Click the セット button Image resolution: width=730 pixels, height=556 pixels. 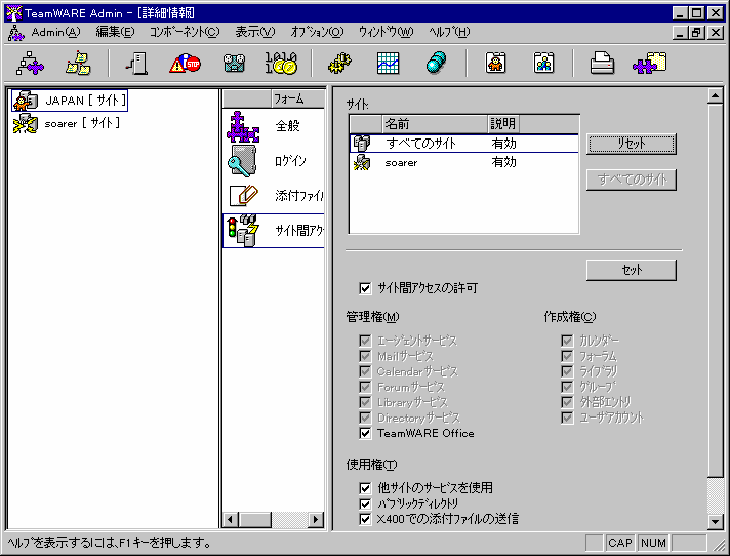tap(631, 270)
